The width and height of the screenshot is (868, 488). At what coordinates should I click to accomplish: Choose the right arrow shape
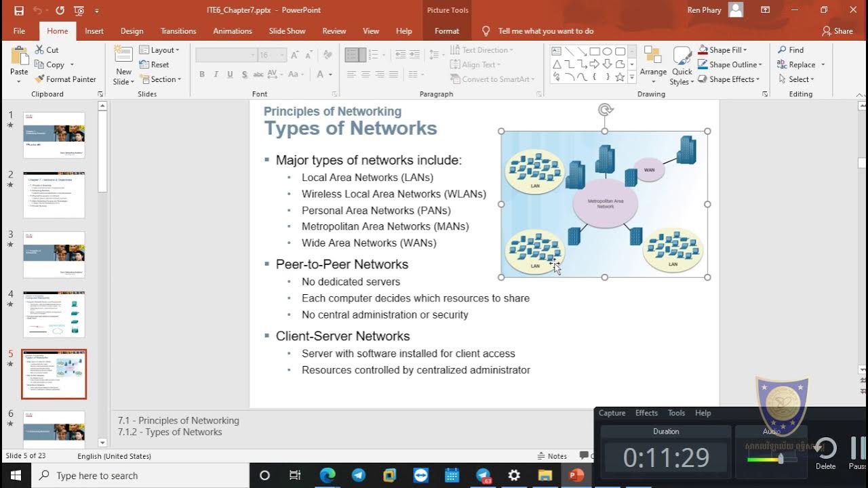click(x=594, y=64)
